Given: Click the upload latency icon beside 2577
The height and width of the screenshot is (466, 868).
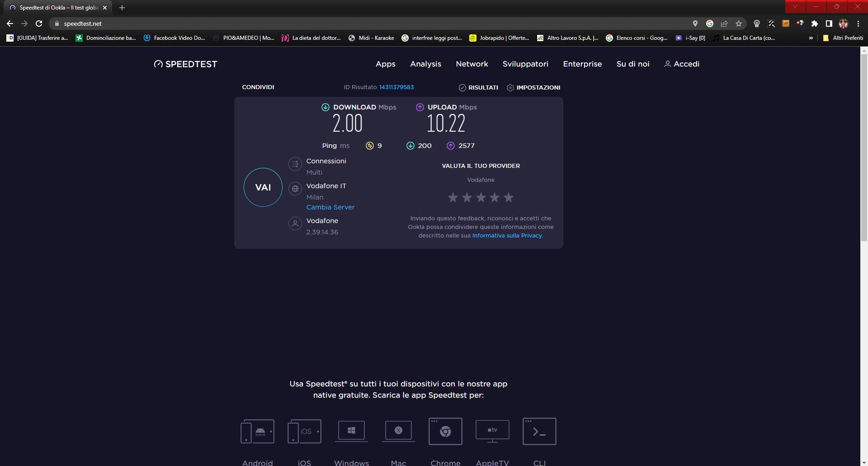Looking at the screenshot, I should pos(451,146).
